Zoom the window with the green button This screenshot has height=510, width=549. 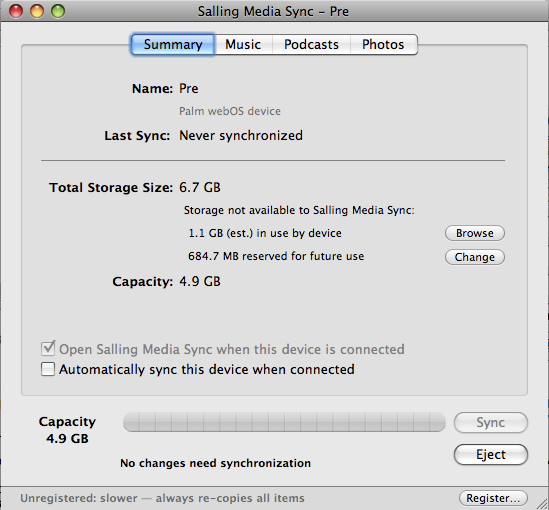tap(58, 11)
